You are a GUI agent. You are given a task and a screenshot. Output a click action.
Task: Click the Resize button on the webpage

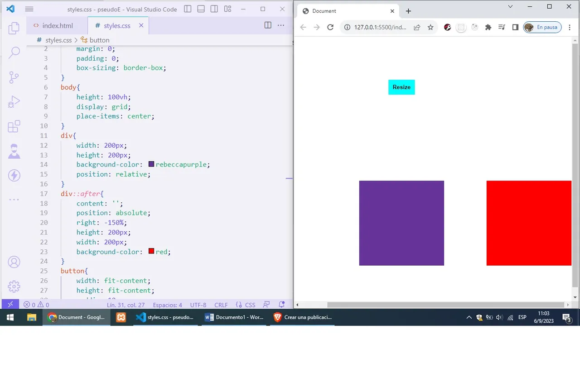[401, 87]
